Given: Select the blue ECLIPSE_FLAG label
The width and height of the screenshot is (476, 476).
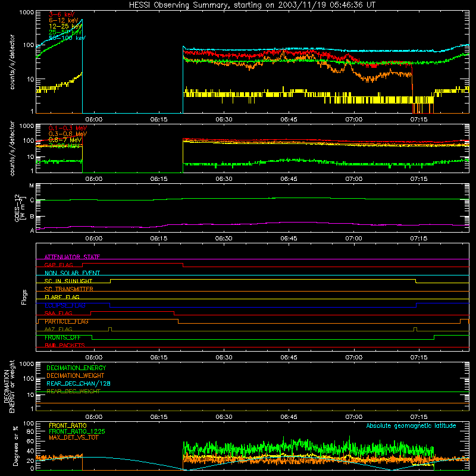Looking at the screenshot, I should click(x=65, y=305).
